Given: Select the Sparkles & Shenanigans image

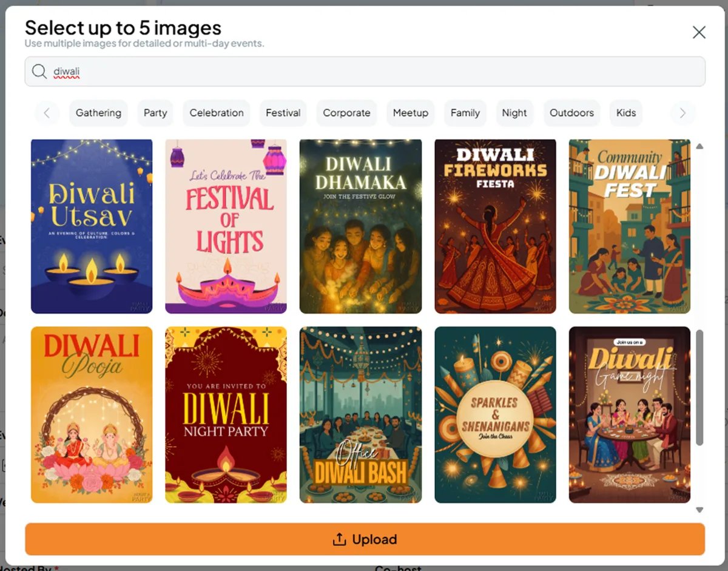Looking at the screenshot, I should click(x=495, y=415).
